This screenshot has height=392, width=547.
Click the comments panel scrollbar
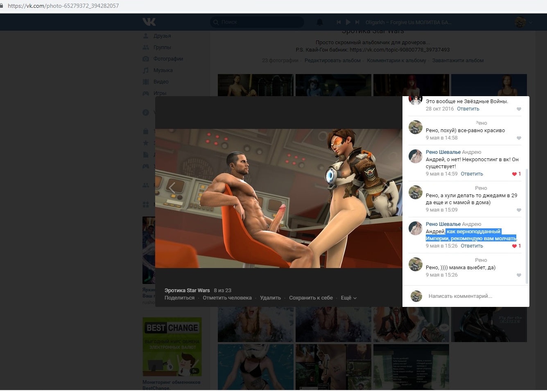[x=527, y=226]
